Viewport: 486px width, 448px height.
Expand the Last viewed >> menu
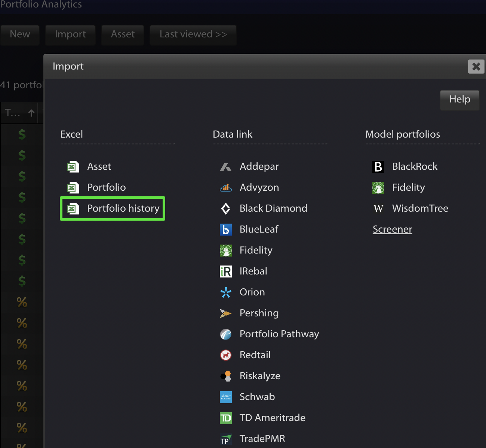(193, 35)
